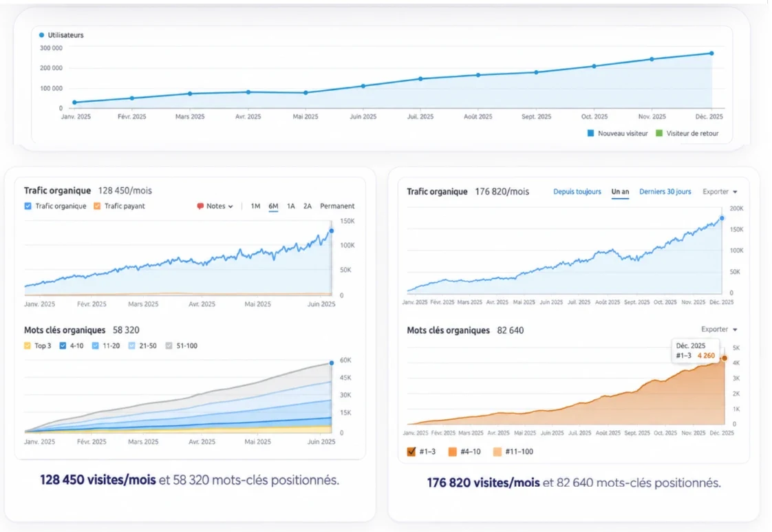The width and height of the screenshot is (772, 532).
Task: Toggle the #4–10 positions legend box
Action: coord(453,451)
